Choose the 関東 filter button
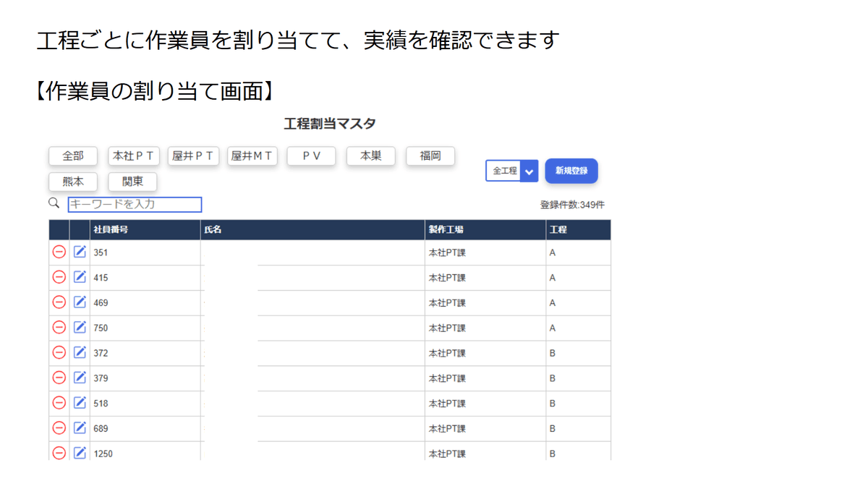The height and width of the screenshot is (489, 868). pyautogui.click(x=133, y=182)
